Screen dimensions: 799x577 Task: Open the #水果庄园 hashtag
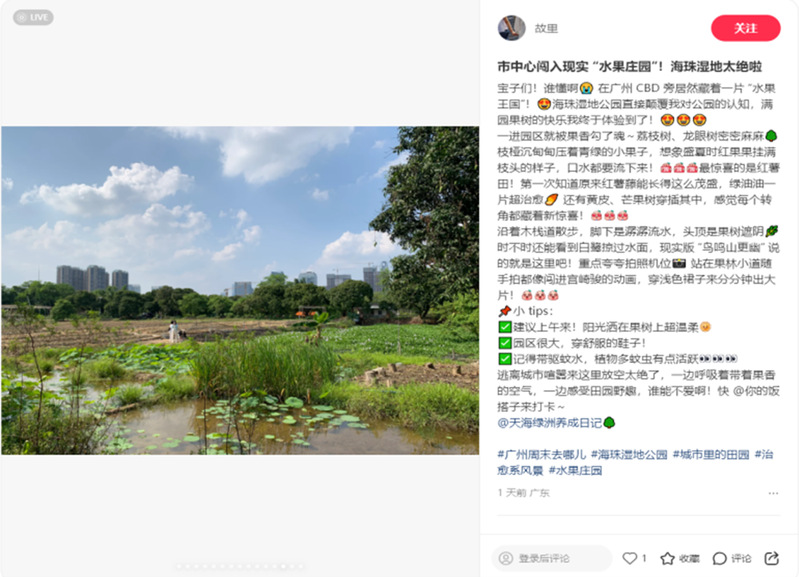[575, 470]
